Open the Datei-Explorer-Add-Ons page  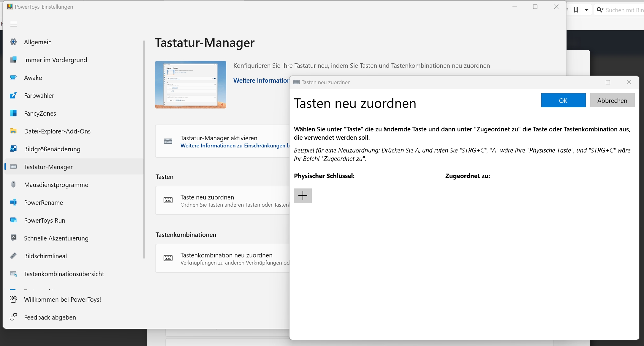[x=57, y=131]
